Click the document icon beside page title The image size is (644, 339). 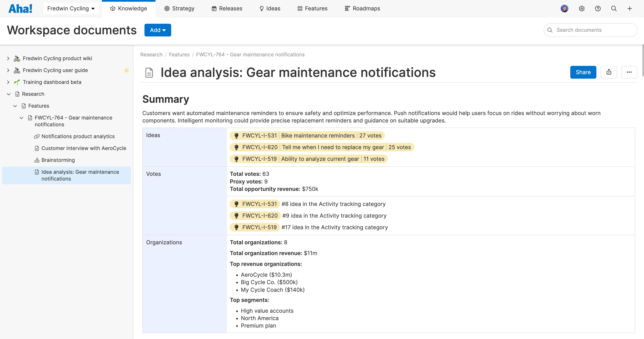coord(149,73)
